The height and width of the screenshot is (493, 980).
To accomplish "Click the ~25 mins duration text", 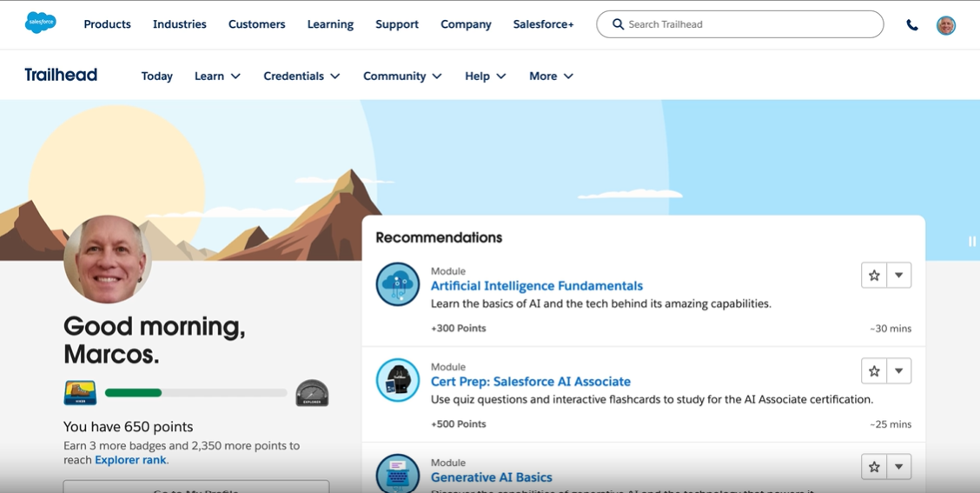I will [x=890, y=424].
